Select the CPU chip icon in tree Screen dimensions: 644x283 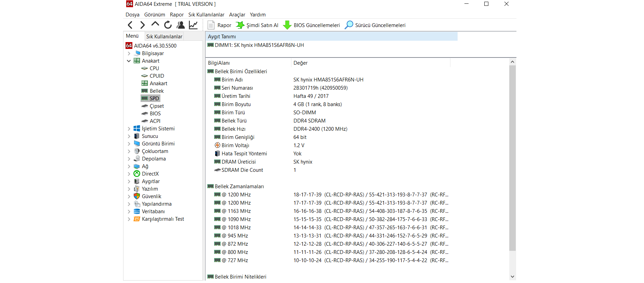tap(145, 68)
